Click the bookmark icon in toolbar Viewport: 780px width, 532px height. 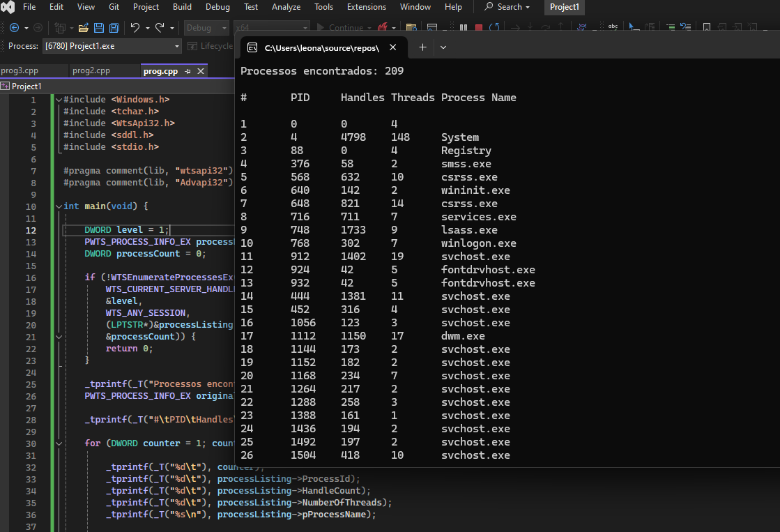[706, 28]
